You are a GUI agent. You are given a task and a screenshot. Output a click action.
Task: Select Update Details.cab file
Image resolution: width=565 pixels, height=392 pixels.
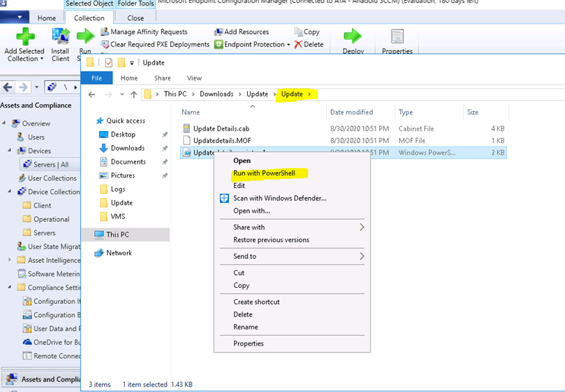pos(221,128)
